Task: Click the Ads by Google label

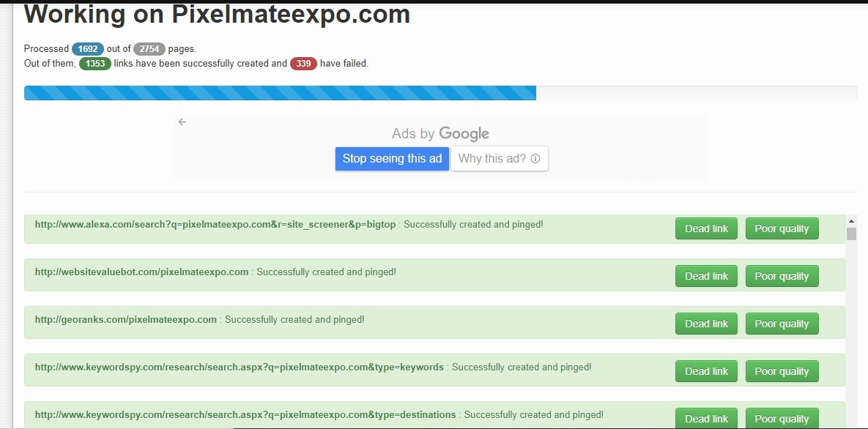Action: point(440,133)
